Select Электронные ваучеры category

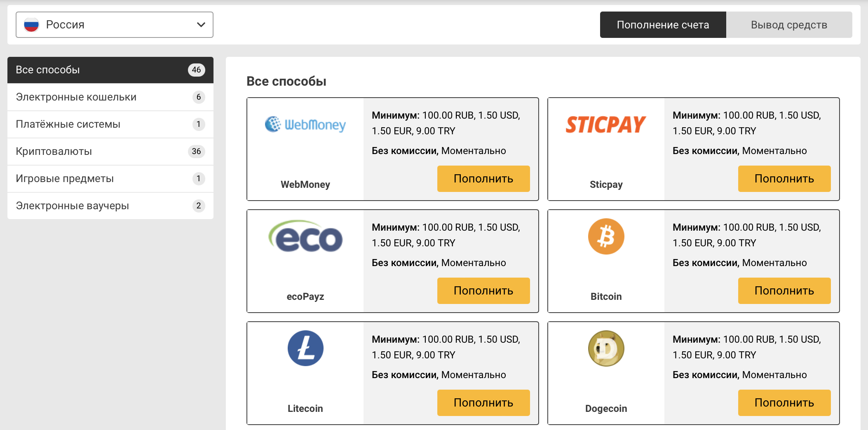[x=110, y=206]
